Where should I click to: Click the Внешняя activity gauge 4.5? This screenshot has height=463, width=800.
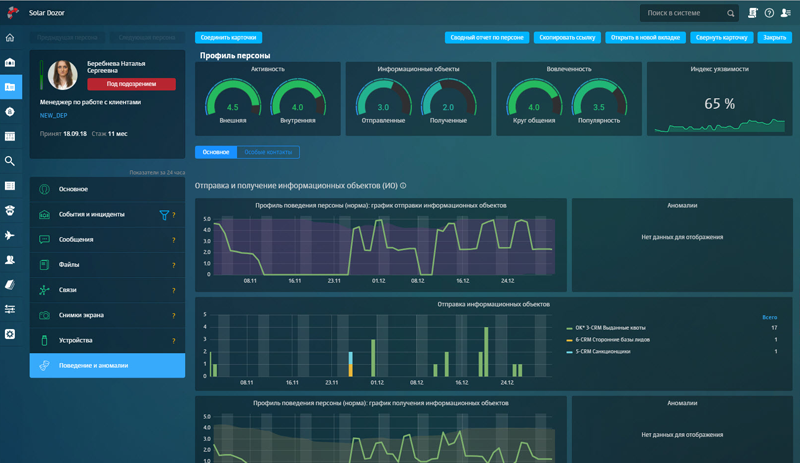point(233,101)
